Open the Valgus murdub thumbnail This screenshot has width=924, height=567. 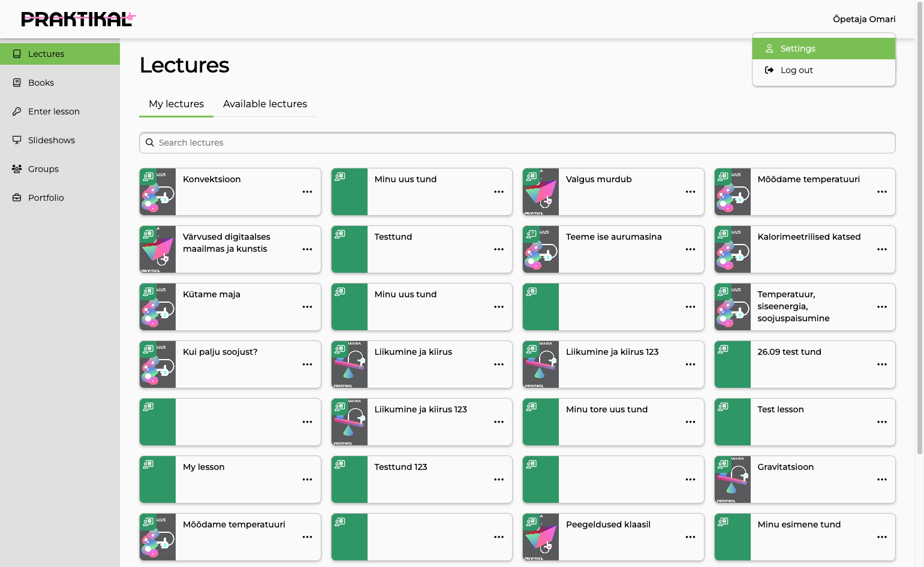point(541,192)
